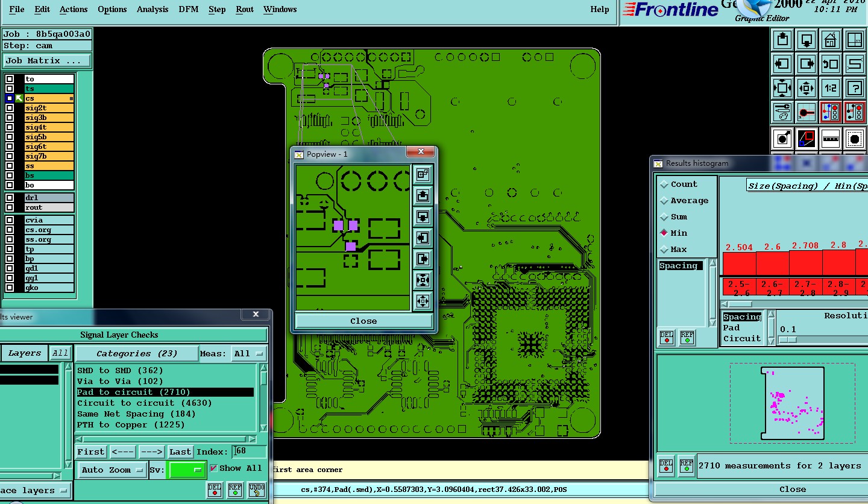Click the pan left icon in main toolbar
Viewport: 868px width, 504px height.
click(782, 63)
